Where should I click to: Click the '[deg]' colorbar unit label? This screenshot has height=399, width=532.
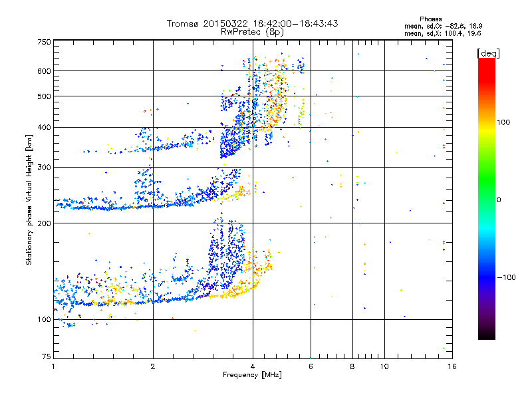pos(488,53)
